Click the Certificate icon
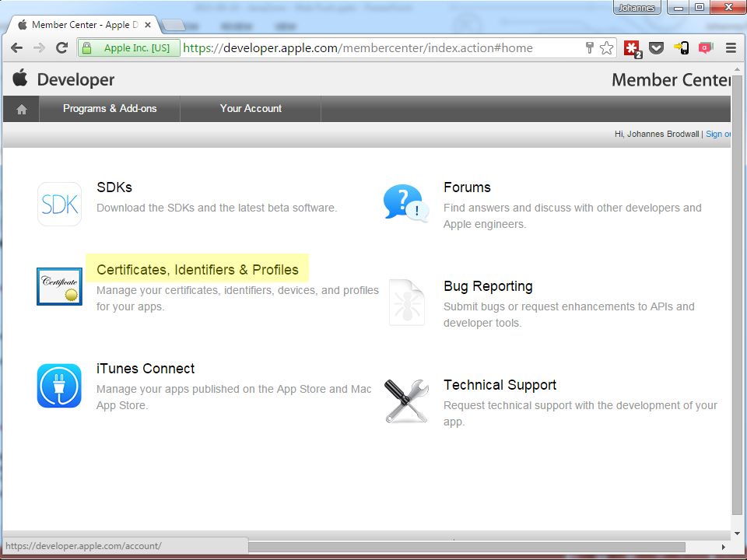The image size is (747, 560). (60, 286)
